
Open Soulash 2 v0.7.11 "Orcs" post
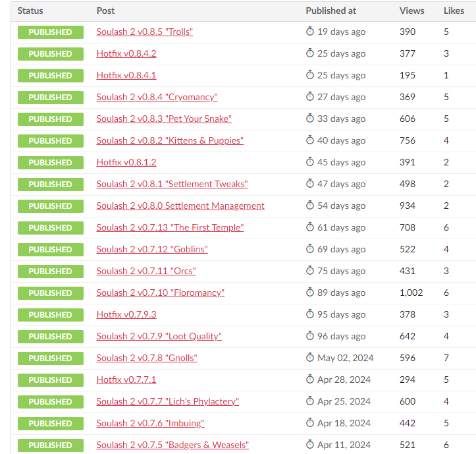[x=146, y=271]
